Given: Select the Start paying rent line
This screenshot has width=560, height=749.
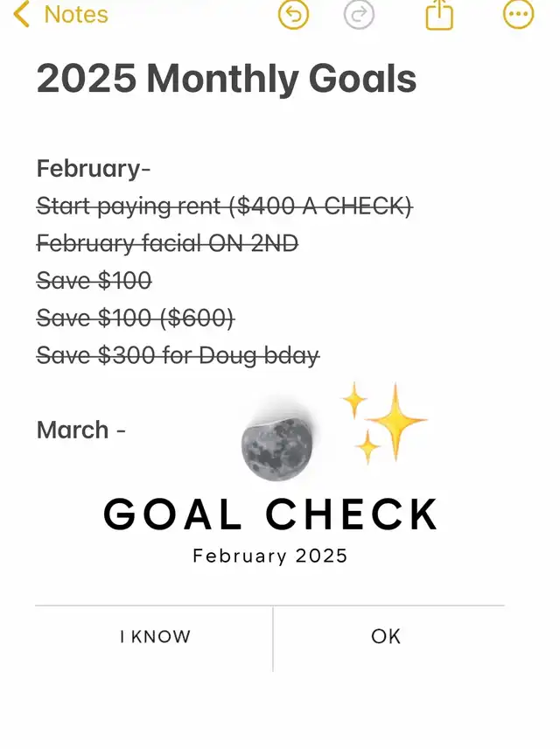Looking at the screenshot, I should click(225, 206).
